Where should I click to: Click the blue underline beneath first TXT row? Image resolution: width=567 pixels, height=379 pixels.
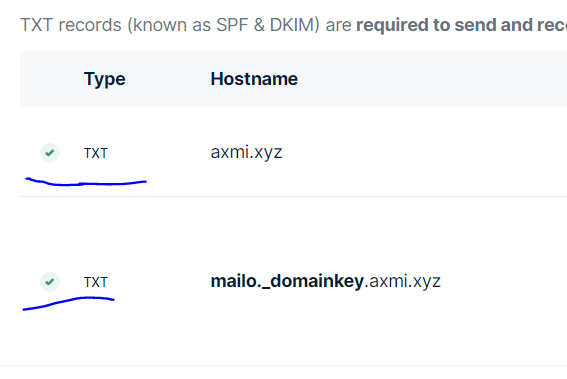point(86,182)
